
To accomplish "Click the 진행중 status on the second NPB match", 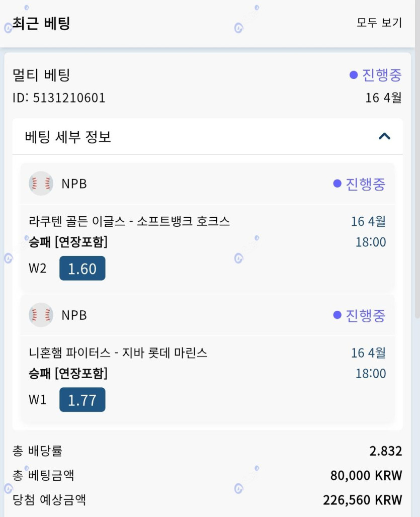I will (359, 315).
